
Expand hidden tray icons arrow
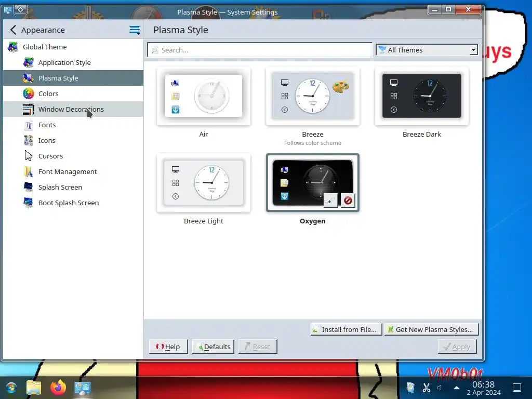pos(457,388)
